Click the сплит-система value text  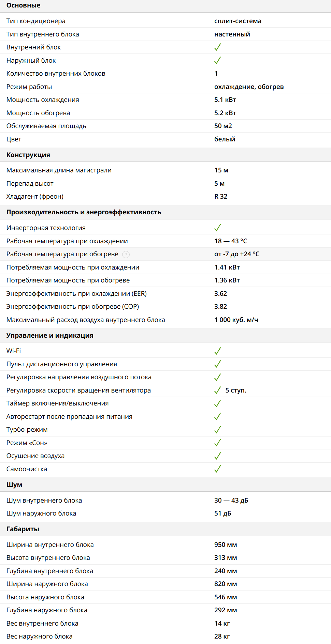tap(238, 21)
